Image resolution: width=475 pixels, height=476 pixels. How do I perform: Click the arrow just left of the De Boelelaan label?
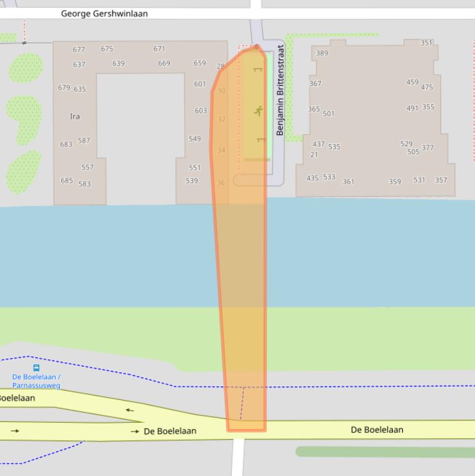(x=135, y=431)
